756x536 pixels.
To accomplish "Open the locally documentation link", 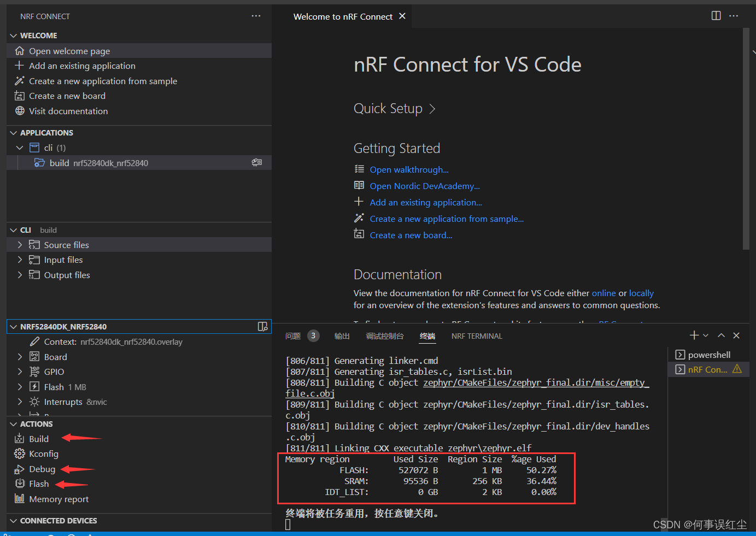I will 641,293.
